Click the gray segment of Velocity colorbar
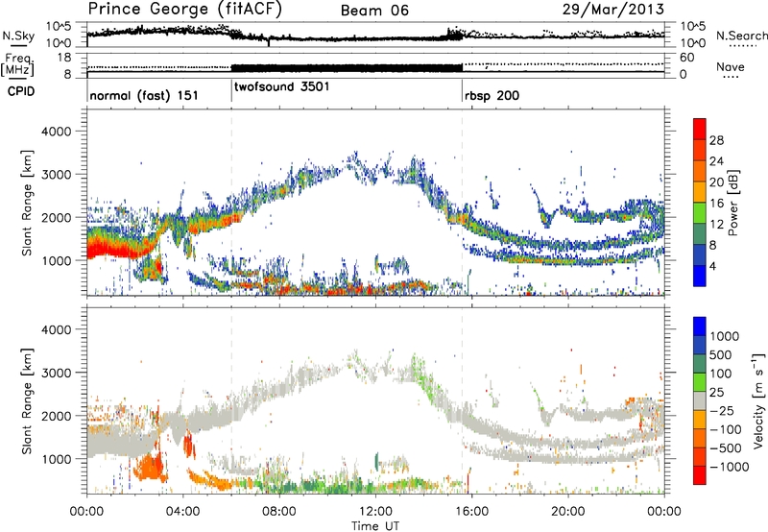The height and width of the screenshot is (532, 768). tap(700, 400)
